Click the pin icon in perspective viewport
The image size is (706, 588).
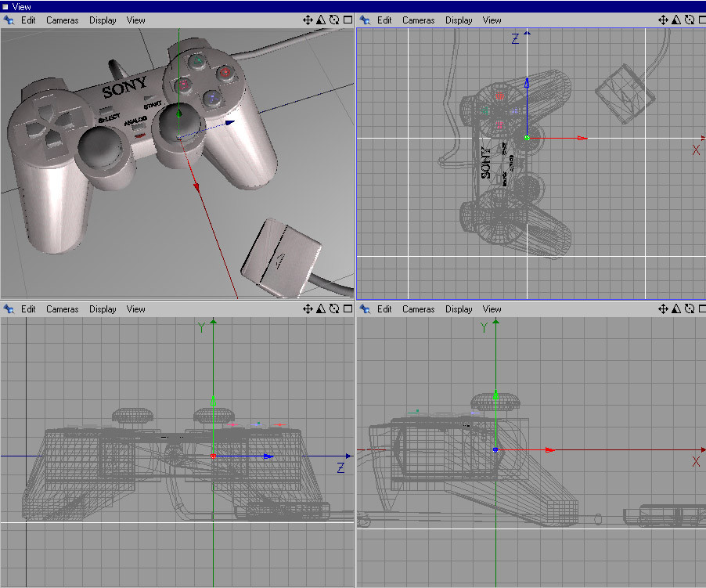point(9,20)
